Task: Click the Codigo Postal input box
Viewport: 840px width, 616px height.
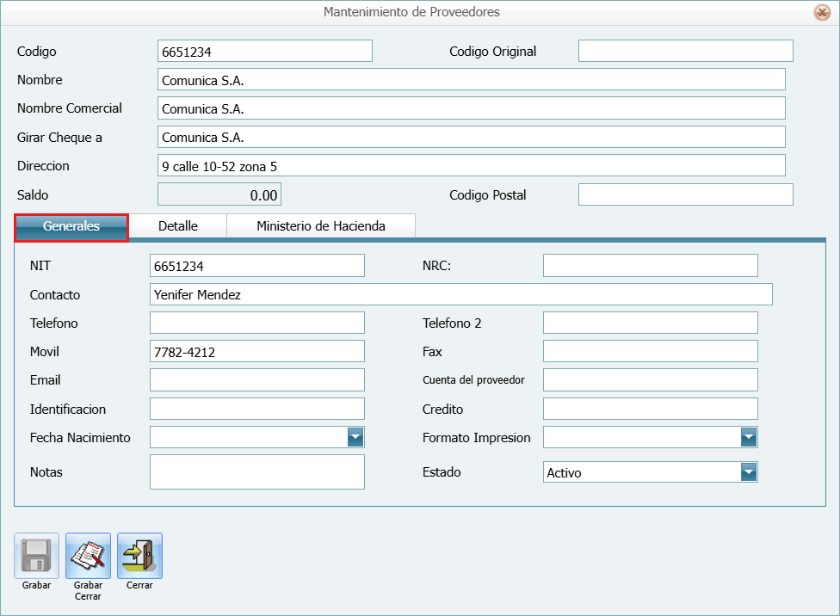Action: click(x=685, y=195)
